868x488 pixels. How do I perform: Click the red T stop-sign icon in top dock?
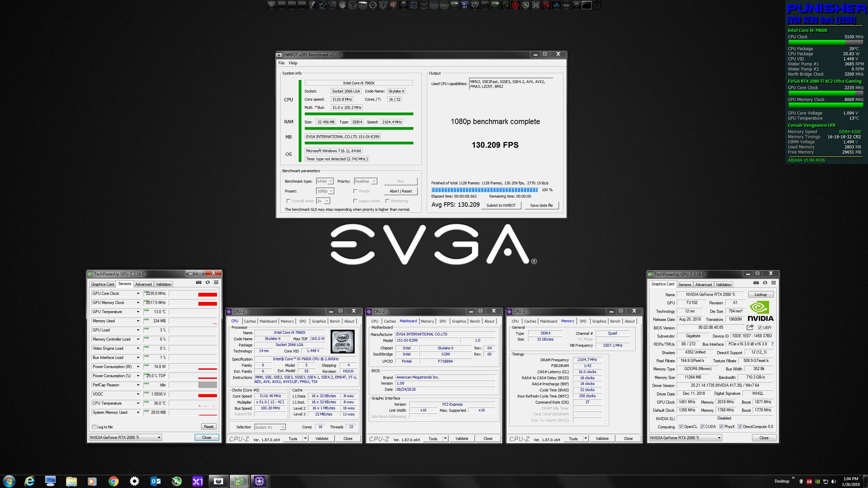pos(515,5)
